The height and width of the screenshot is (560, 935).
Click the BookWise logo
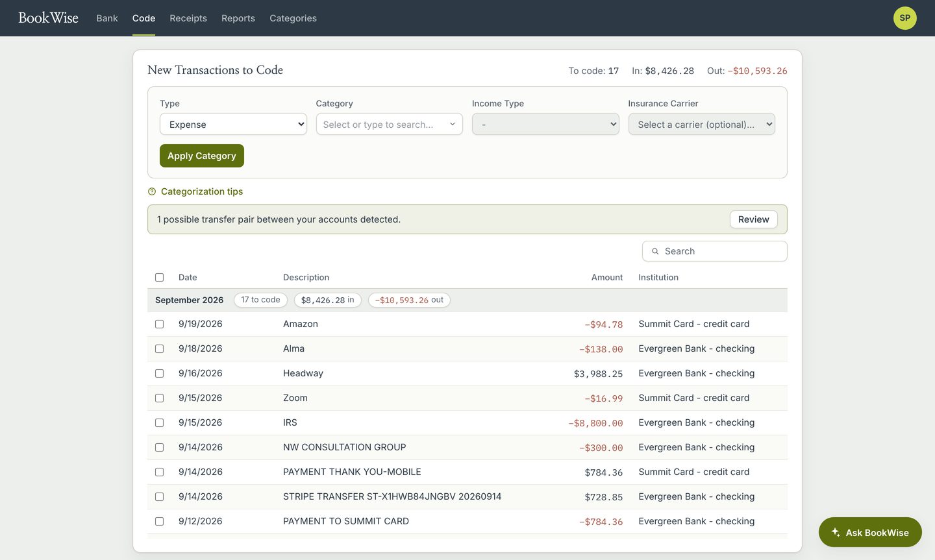tap(48, 18)
